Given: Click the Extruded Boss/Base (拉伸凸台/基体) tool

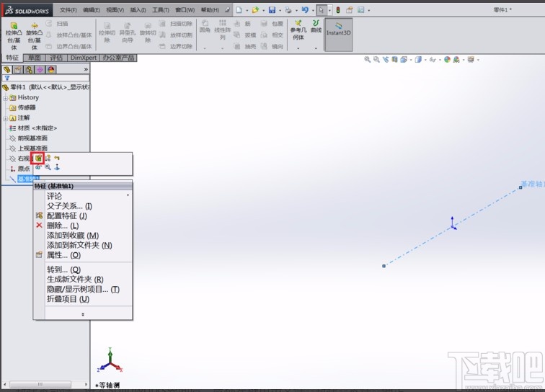Looking at the screenshot, I should click(14, 36).
